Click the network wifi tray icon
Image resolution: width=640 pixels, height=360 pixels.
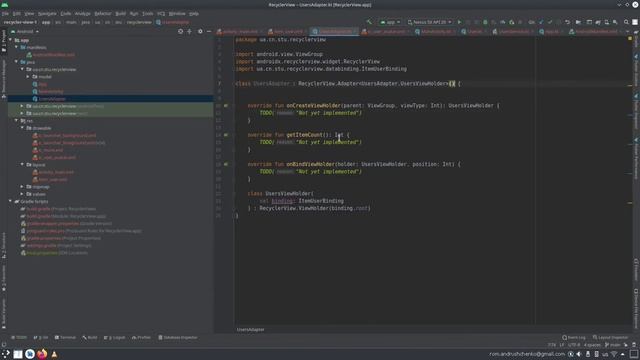tap(614, 354)
